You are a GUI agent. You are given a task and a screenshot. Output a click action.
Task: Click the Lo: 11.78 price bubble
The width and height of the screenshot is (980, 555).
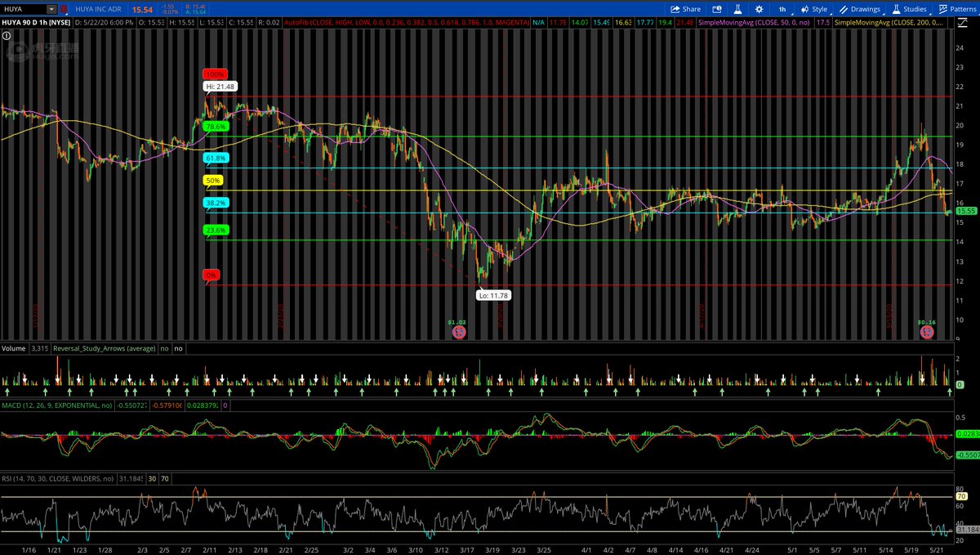point(495,294)
